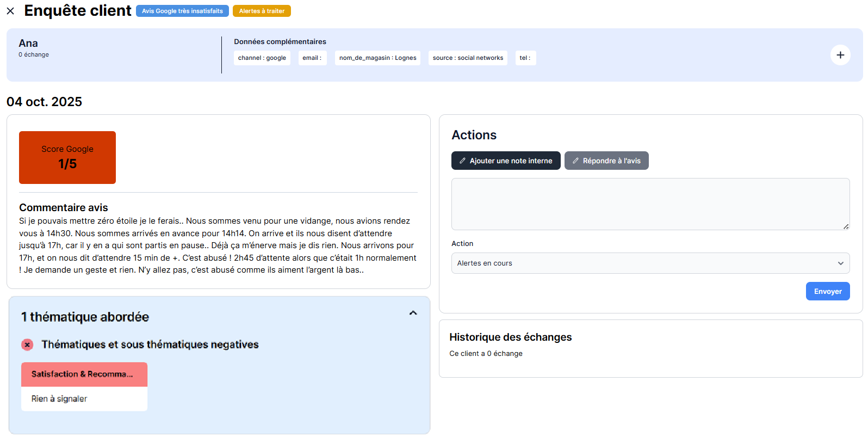This screenshot has height=443, width=868.
Task: Click the plus icon for additional data
Action: pyautogui.click(x=840, y=55)
